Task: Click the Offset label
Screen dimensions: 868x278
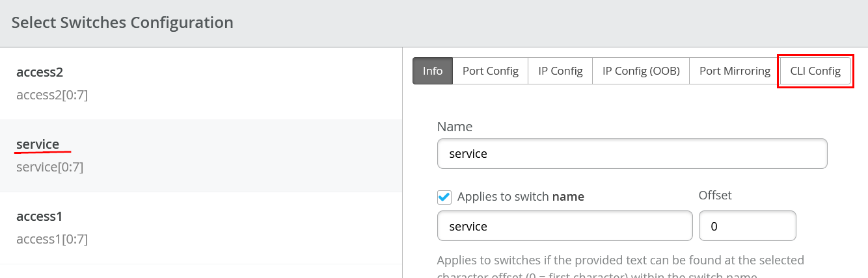Action: coord(715,195)
